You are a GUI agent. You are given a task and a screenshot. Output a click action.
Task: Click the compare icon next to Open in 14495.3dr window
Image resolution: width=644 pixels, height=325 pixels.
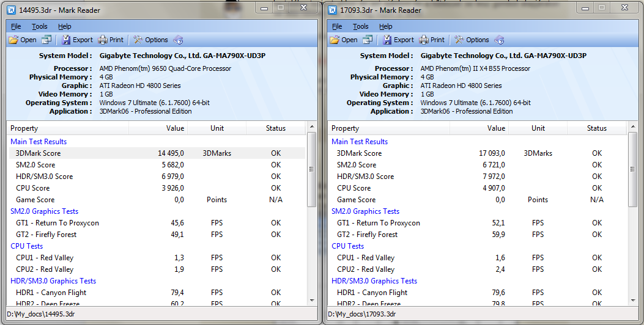tap(47, 40)
